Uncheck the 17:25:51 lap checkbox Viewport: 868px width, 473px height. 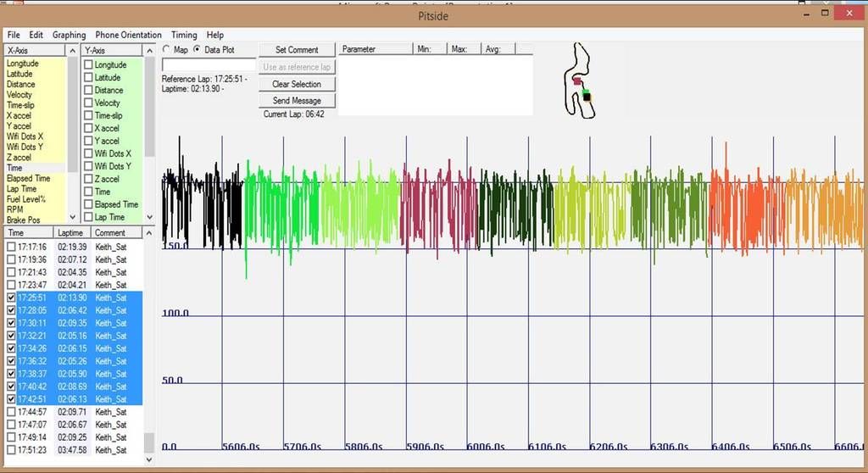pos(11,298)
